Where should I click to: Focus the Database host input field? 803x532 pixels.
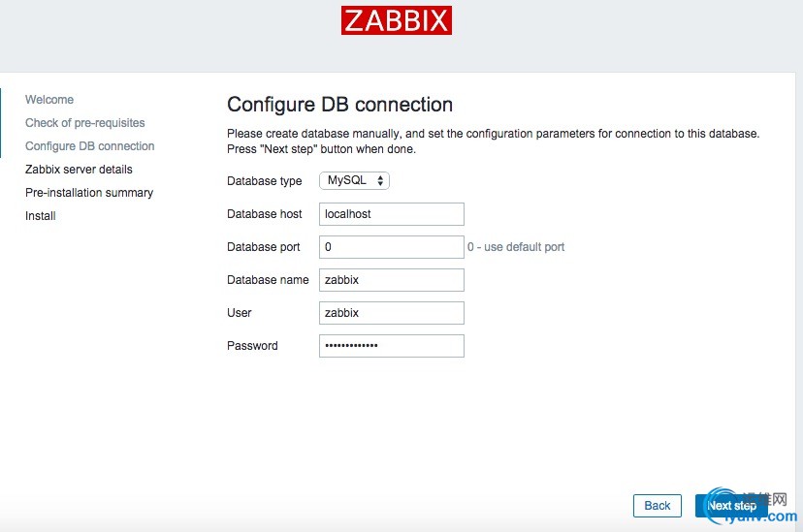click(x=391, y=214)
